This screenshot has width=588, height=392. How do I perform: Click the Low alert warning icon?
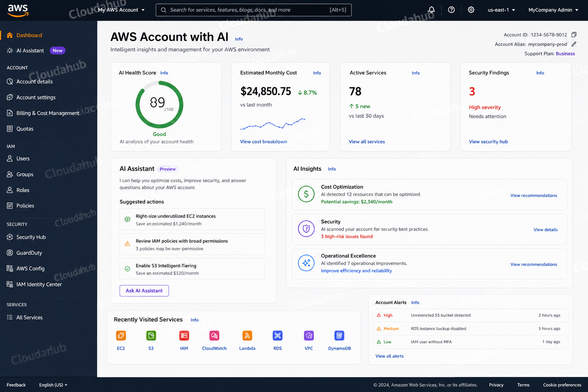[x=379, y=342]
